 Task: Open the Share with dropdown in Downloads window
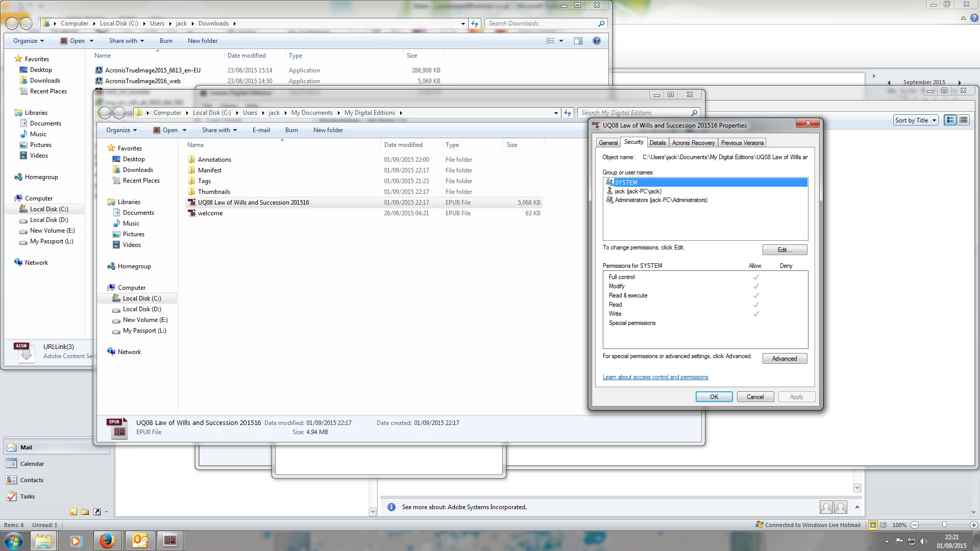(126, 41)
